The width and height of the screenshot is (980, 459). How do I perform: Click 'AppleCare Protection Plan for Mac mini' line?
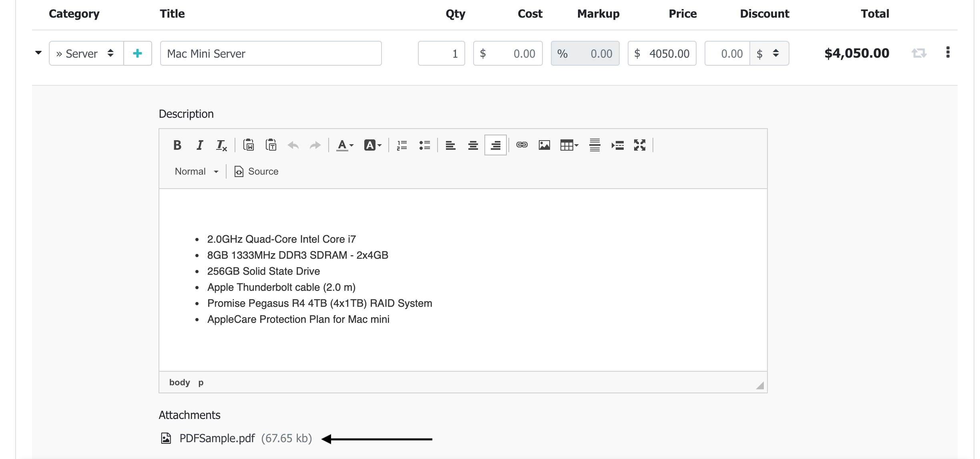pos(298,319)
